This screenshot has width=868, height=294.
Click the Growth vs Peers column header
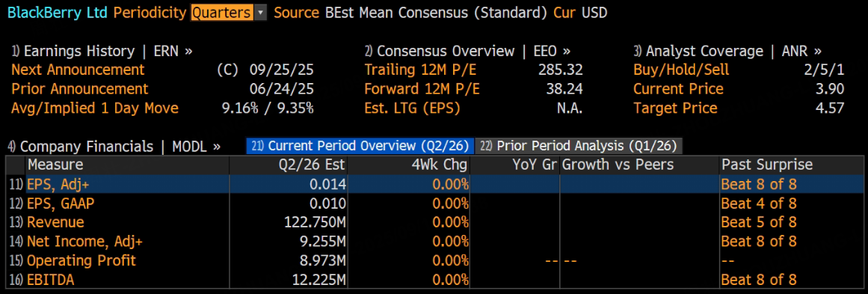(618, 165)
